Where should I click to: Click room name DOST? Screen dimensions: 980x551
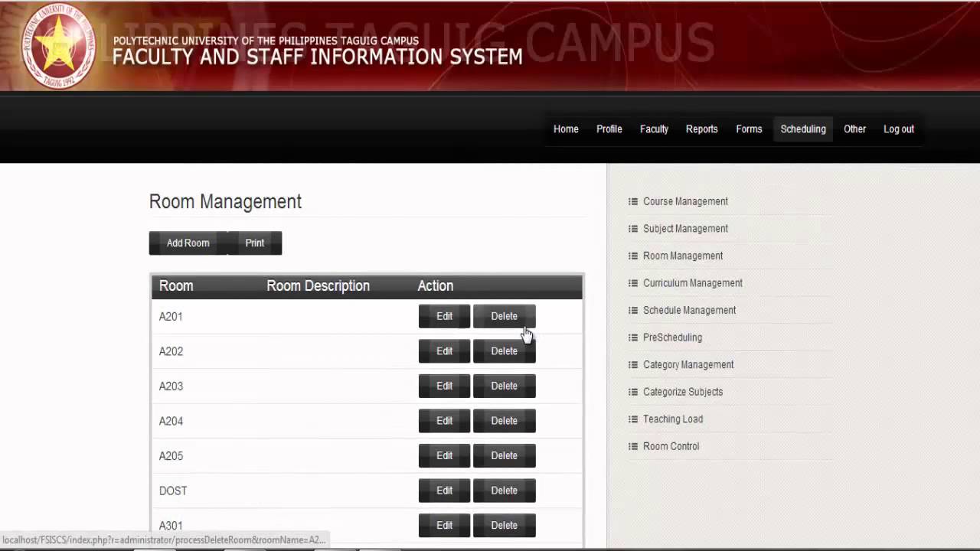173,491
